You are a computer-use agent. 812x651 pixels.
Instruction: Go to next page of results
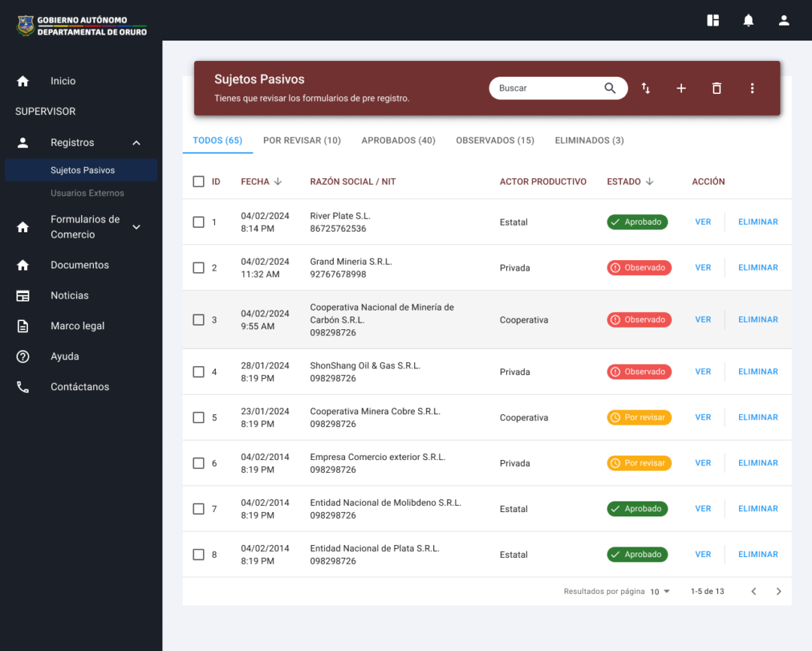pos(778,592)
